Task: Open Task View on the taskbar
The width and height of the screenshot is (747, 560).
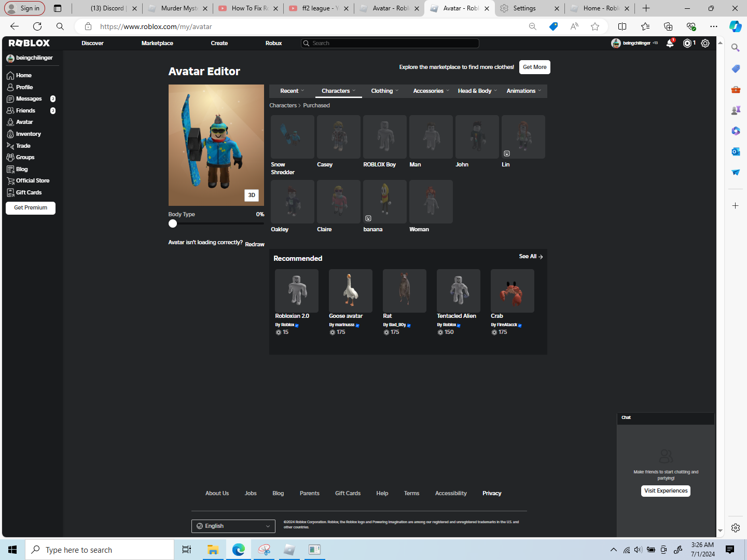Action: click(187, 550)
